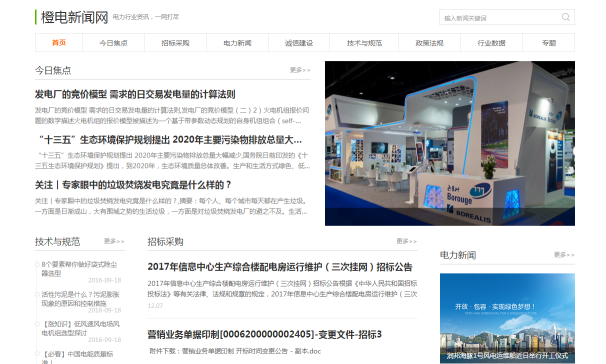Screen dimensions: 606x364
Task: Show 更多>> in the lower 招标采购 section
Action: pyautogui.click(x=407, y=241)
